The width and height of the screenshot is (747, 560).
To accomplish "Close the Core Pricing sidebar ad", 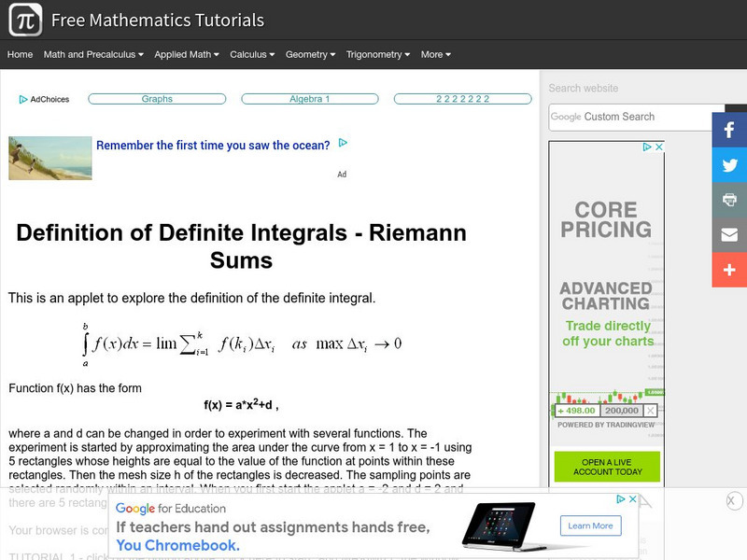I will pyautogui.click(x=659, y=147).
